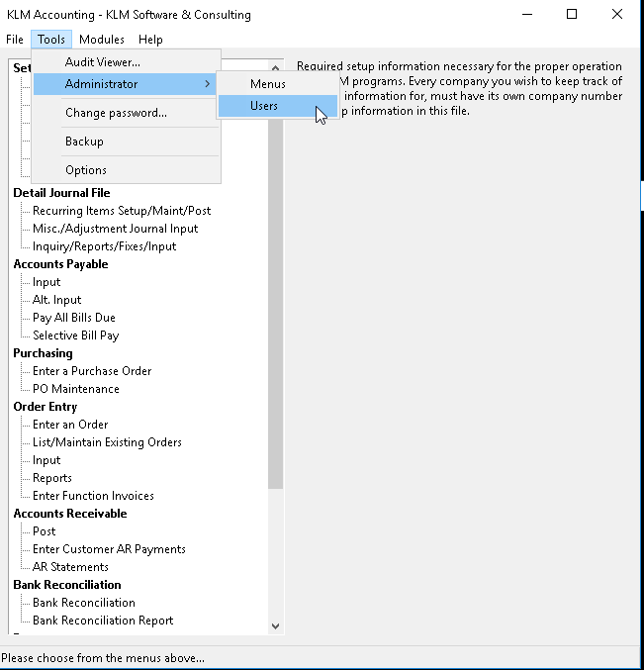Choose Change password... option
This screenshot has width=644, height=670.
click(126, 113)
